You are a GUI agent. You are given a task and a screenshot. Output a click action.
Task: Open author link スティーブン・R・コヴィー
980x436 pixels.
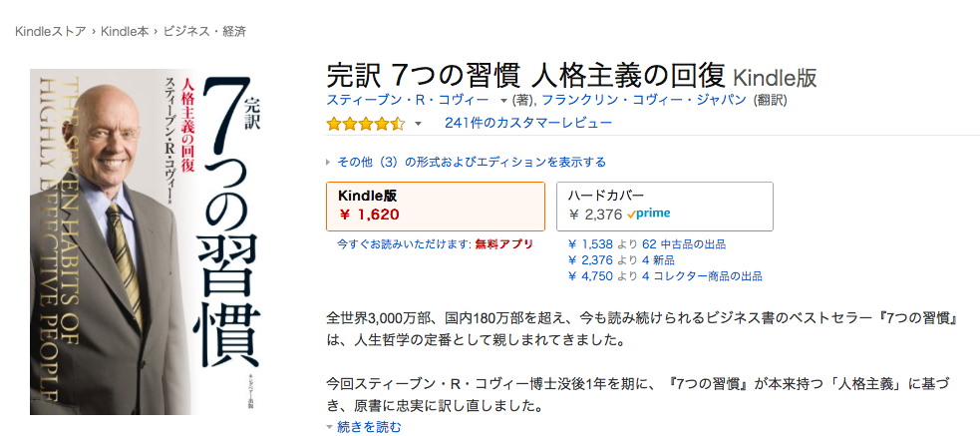click(408, 100)
